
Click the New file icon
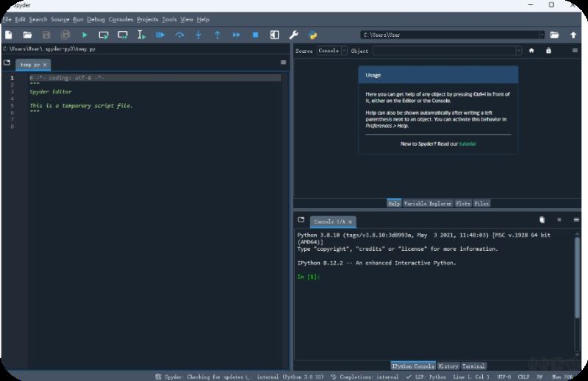9,35
